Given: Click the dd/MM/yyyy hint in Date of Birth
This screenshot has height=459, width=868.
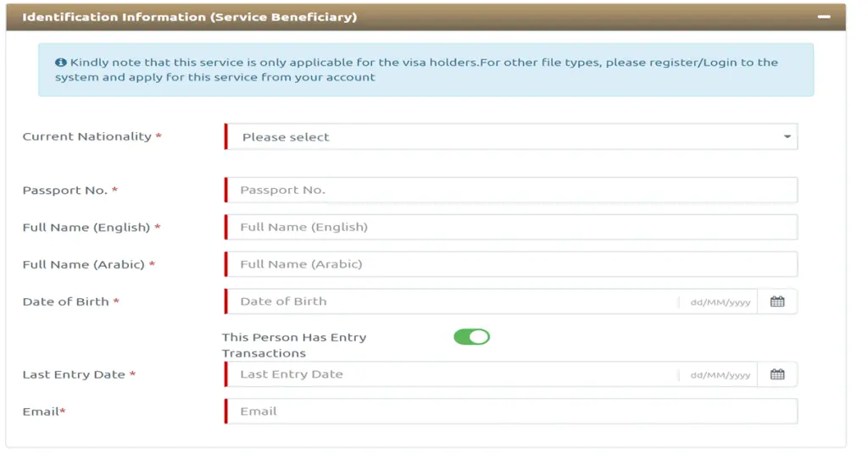Looking at the screenshot, I should pos(721,302).
